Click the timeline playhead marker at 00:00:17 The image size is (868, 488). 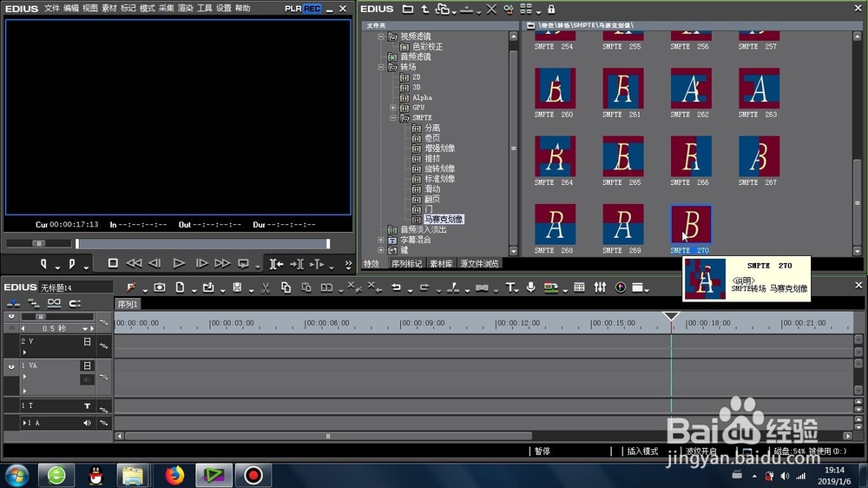(x=671, y=316)
